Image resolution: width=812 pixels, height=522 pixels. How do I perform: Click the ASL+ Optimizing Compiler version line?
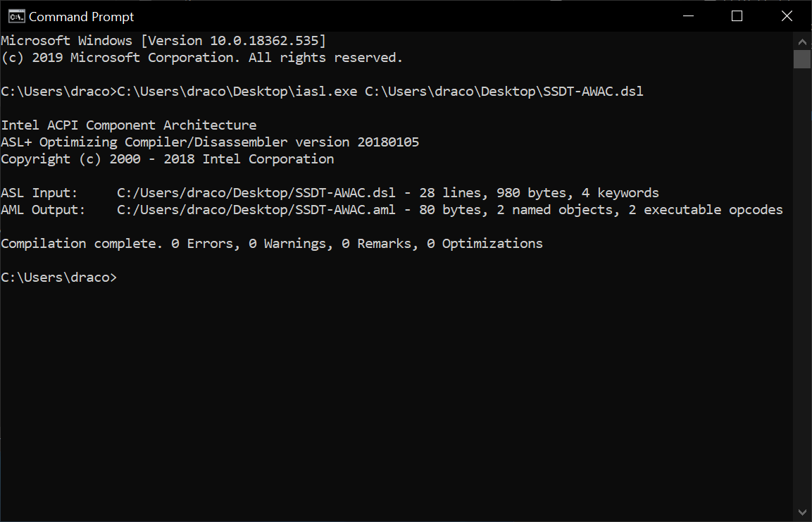pyautogui.click(x=210, y=142)
